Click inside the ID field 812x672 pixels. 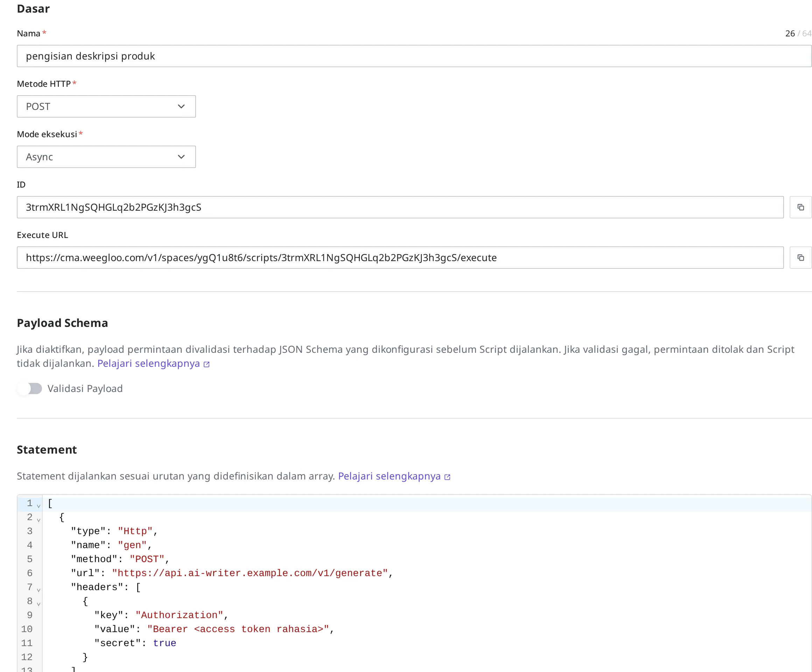400,207
